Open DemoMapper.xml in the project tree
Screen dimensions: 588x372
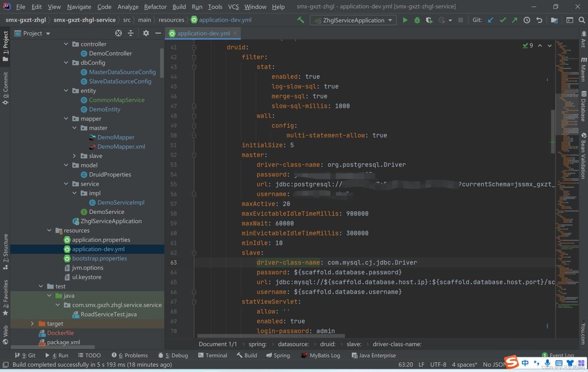[x=121, y=146]
